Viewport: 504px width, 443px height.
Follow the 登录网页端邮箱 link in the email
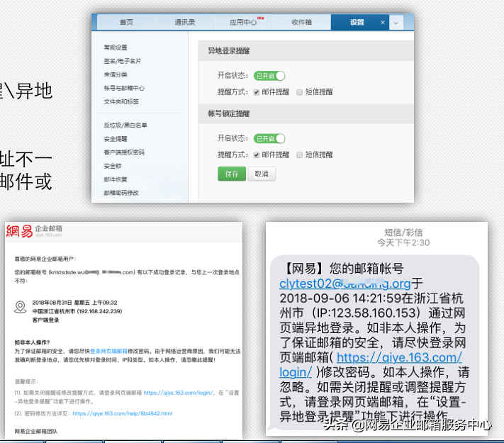(x=108, y=351)
